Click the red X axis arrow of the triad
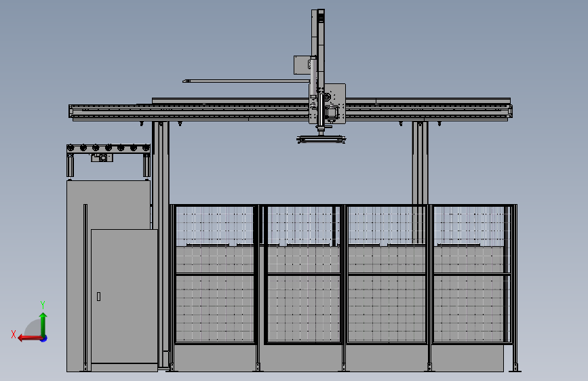The image size is (588, 381). tap(30, 338)
